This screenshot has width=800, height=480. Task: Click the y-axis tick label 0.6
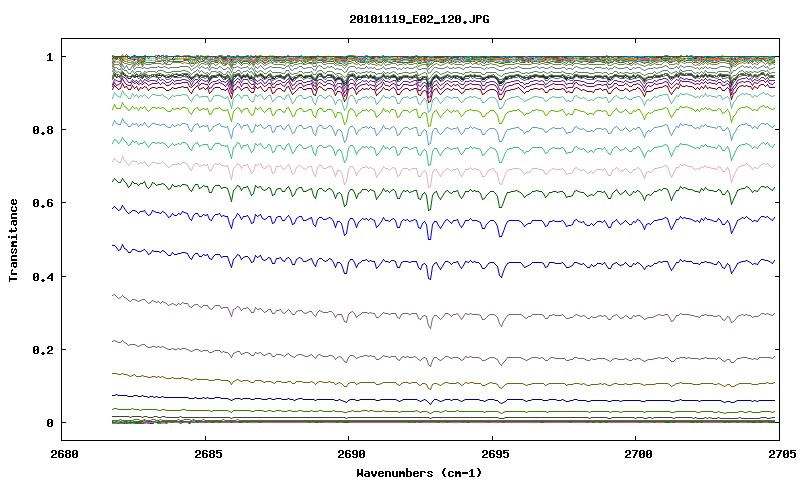[x=43, y=204]
